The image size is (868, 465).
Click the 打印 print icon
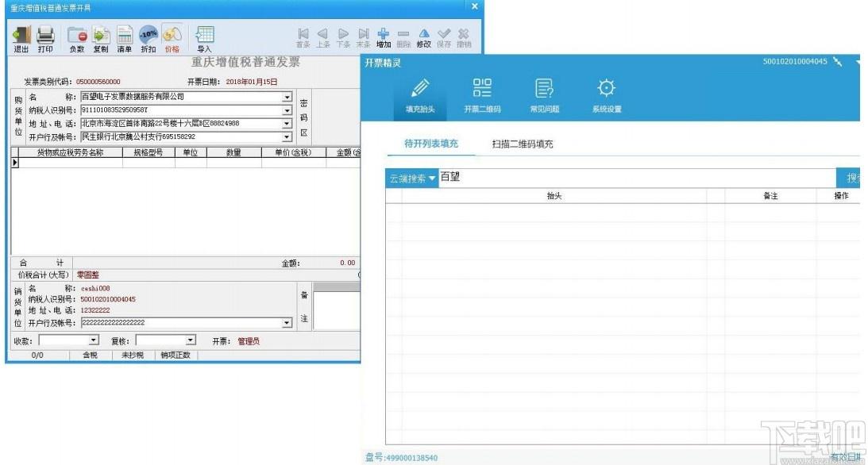(x=45, y=39)
